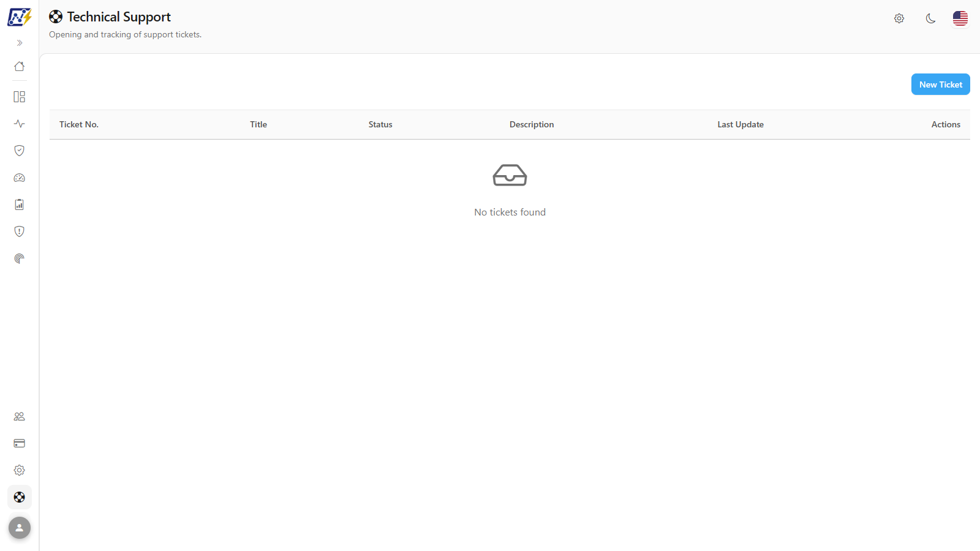
Task: Click the Description column header
Action: (532, 124)
